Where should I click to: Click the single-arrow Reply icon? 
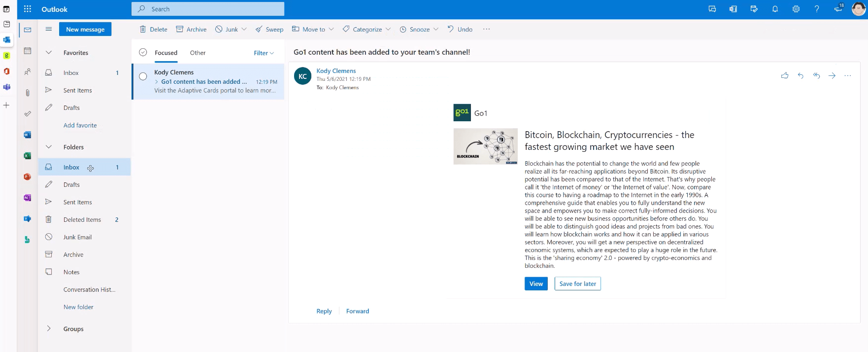tap(801, 75)
